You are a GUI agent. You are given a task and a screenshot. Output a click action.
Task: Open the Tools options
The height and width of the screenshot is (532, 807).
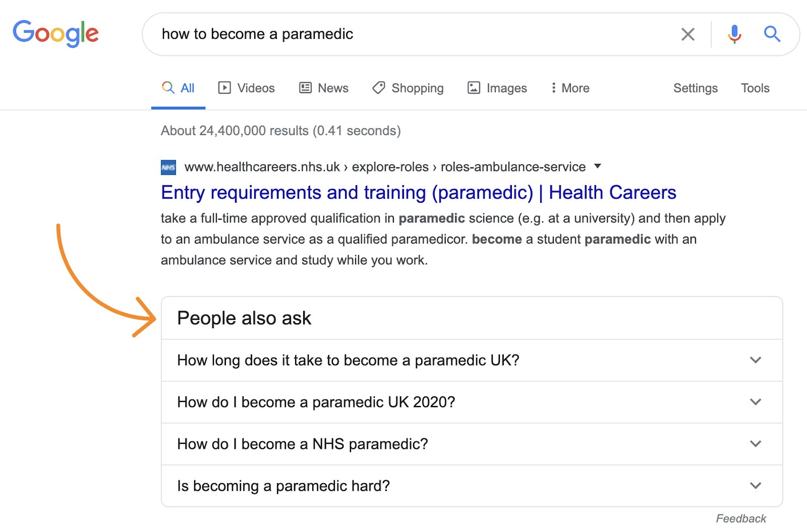tap(755, 88)
